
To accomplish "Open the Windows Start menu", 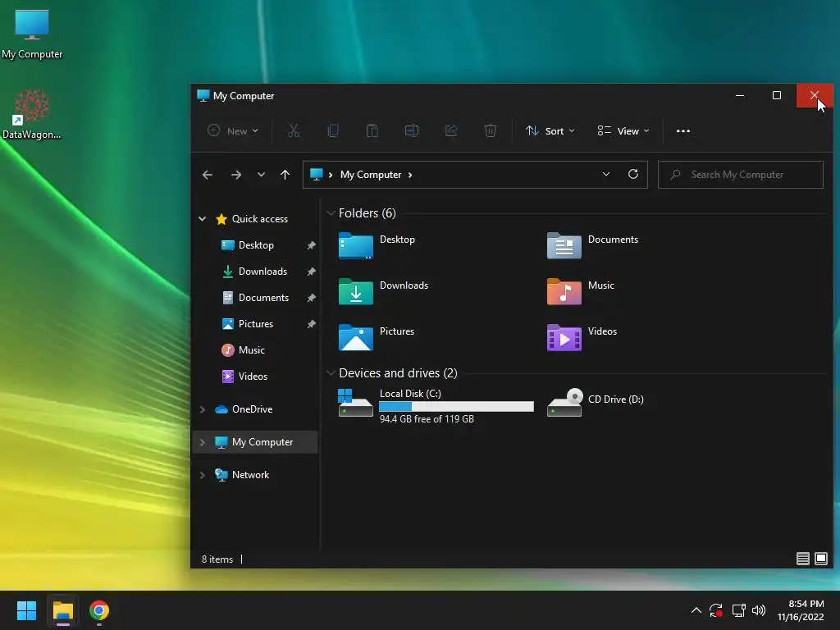I will point(26,610).
